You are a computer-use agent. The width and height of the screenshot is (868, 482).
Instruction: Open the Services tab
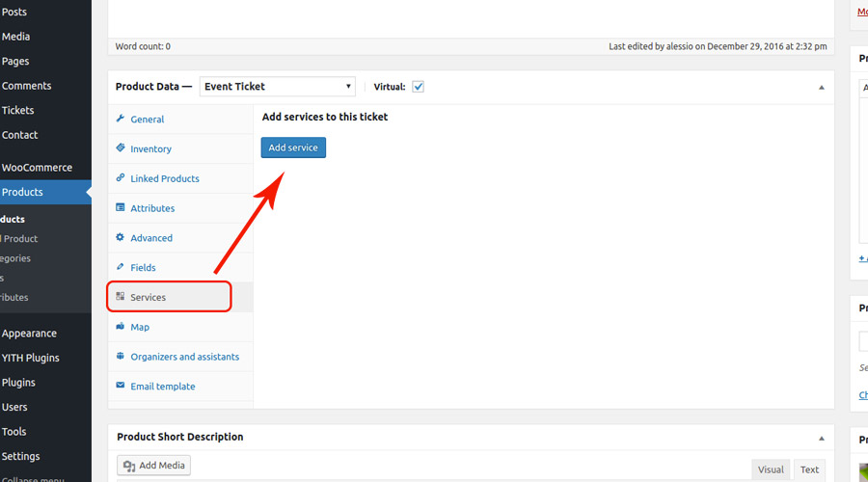[149, 297]
